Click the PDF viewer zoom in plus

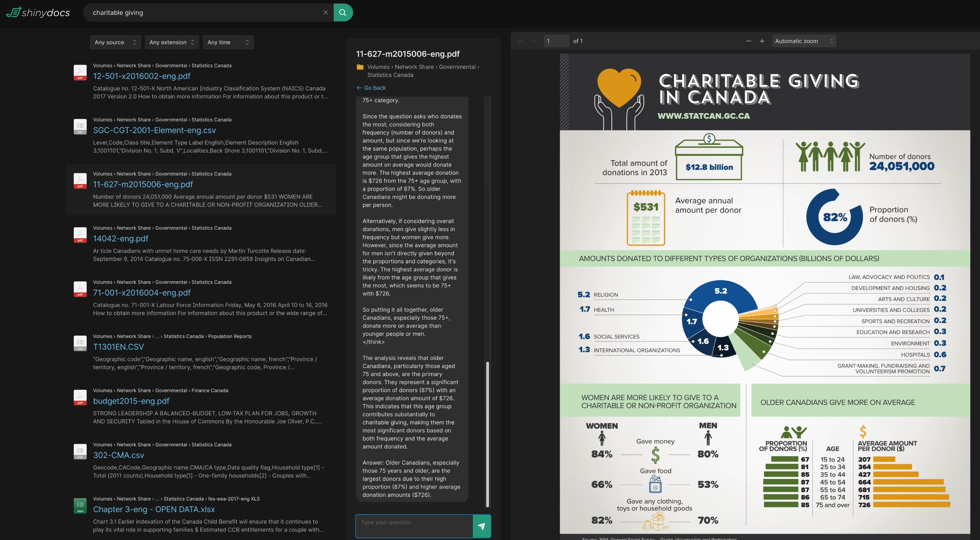pos(762,41)
